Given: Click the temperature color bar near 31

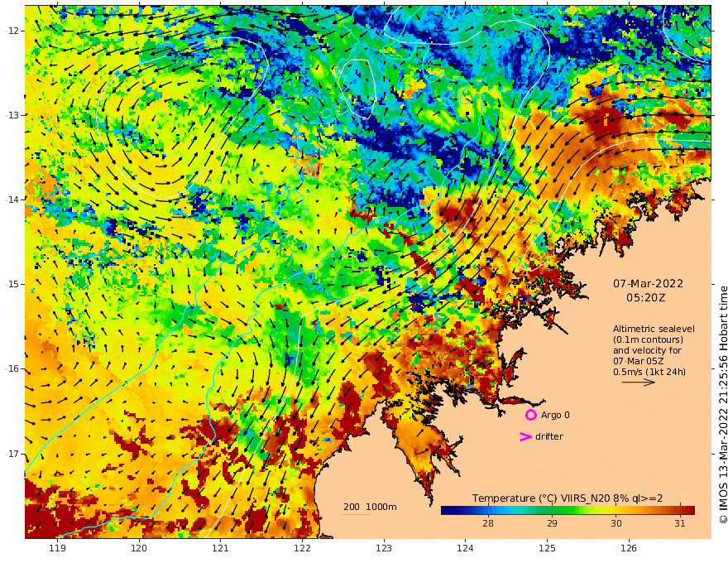Looking at the screenshot, I should 680,510.
